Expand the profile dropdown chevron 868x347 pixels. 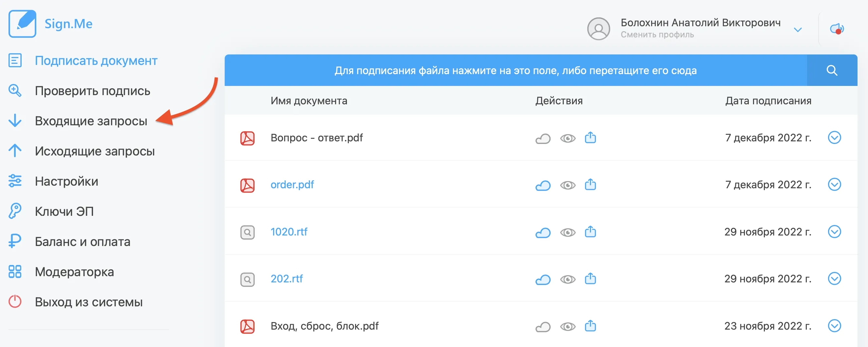click(798, 30)
